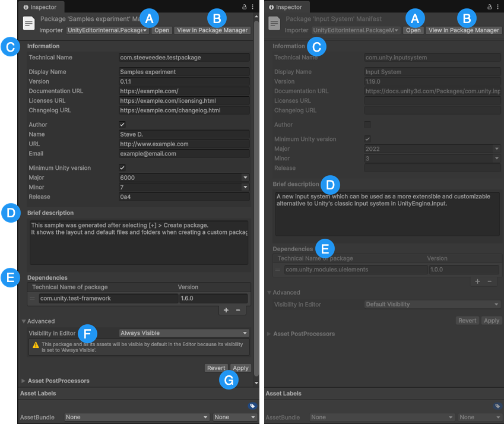Open right AssetBundle name dropdown

point(382,417)
